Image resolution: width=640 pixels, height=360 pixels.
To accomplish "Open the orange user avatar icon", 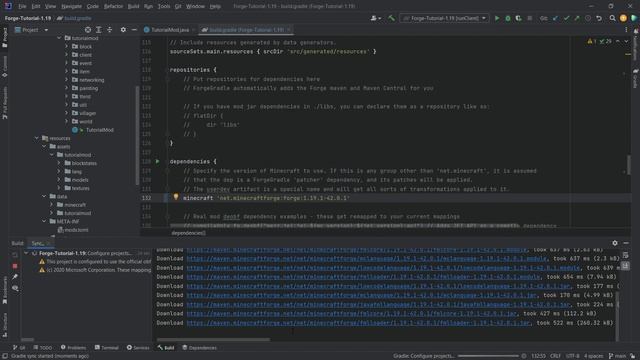I will coord(623,18).
